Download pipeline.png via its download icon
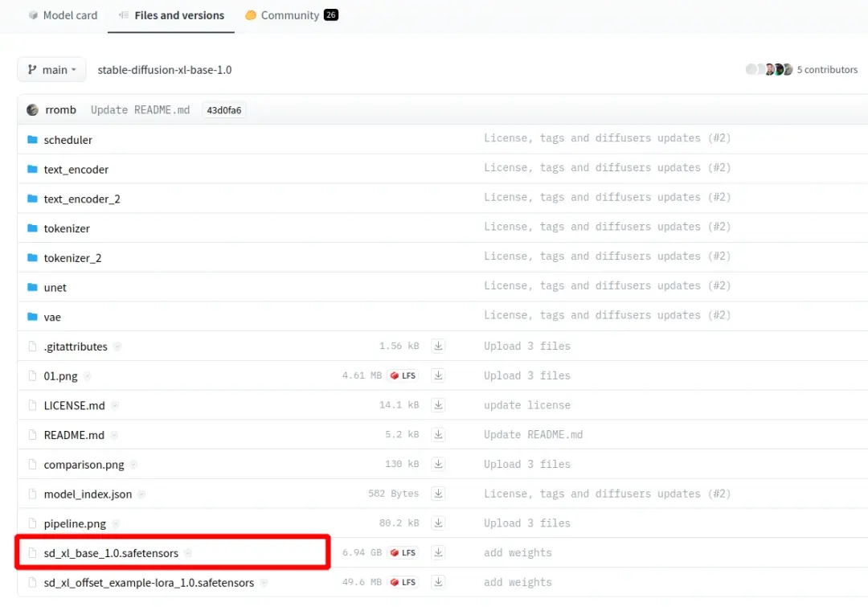Viewport: 868px width, 611px height. (438, 523)
